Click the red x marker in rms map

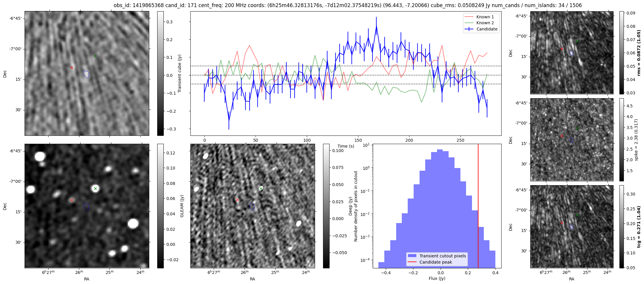click(x=562, y=49)
